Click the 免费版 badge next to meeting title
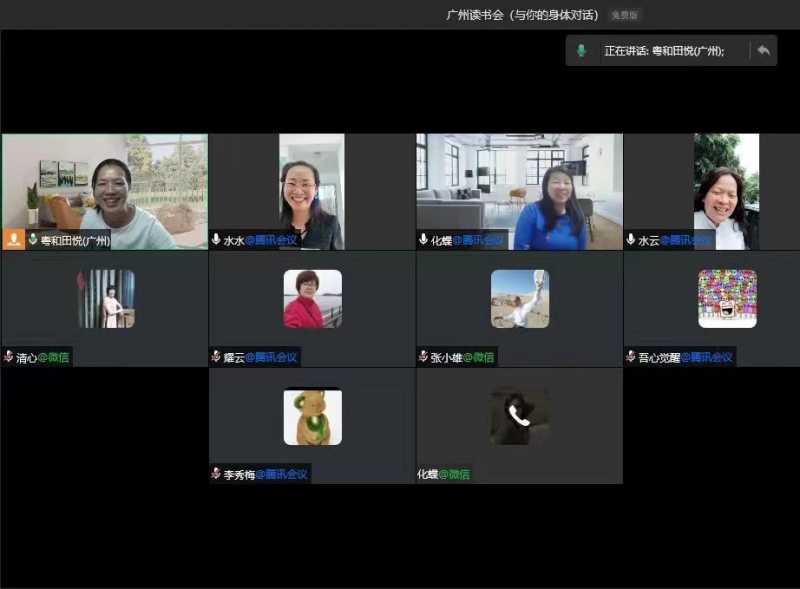This screenshot has height=589, width=800. click(626, 15)
